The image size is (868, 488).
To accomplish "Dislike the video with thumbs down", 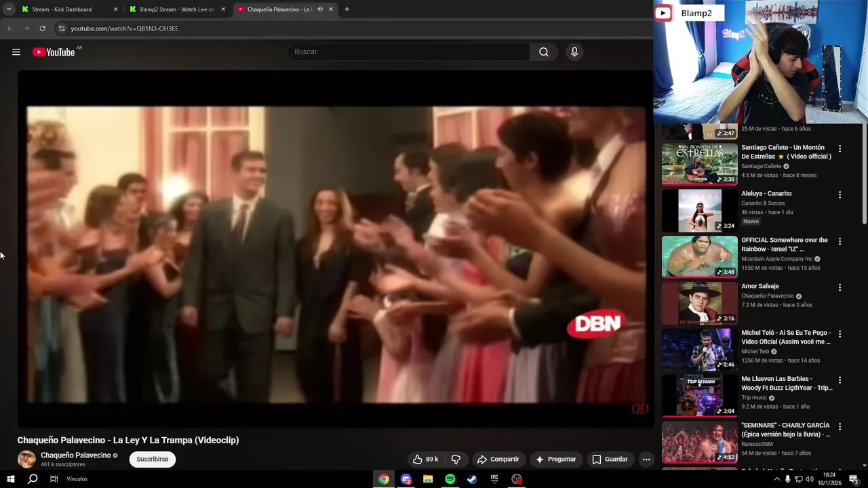I will click(456, 460).
